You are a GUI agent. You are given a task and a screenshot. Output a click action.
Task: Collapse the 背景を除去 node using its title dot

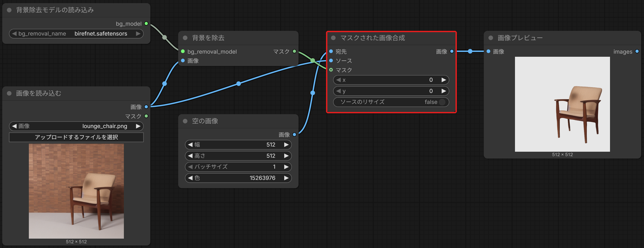[185, 38]
